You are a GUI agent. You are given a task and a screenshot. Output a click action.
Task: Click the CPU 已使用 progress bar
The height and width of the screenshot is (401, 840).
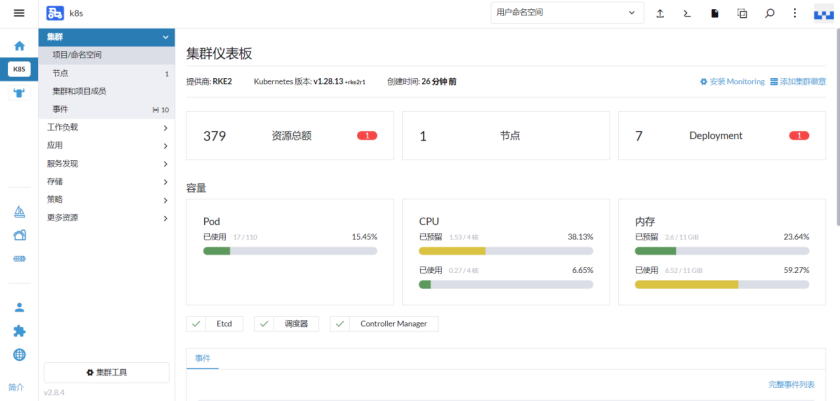[506, 284]
